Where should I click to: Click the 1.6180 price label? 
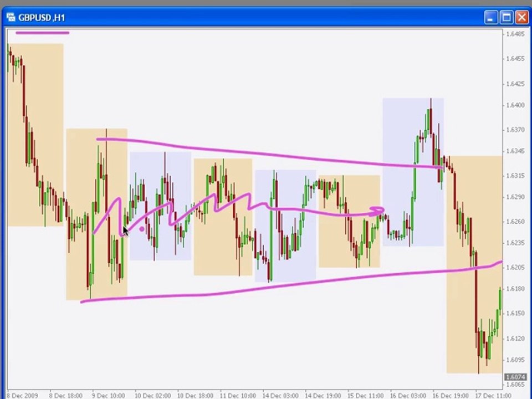point(515,289)
